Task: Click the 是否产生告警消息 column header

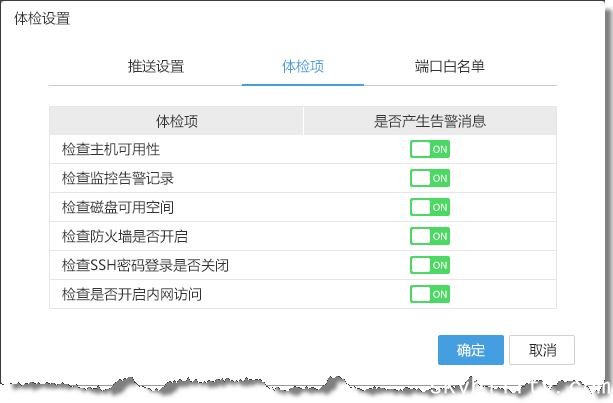Action: pos(430,121)
